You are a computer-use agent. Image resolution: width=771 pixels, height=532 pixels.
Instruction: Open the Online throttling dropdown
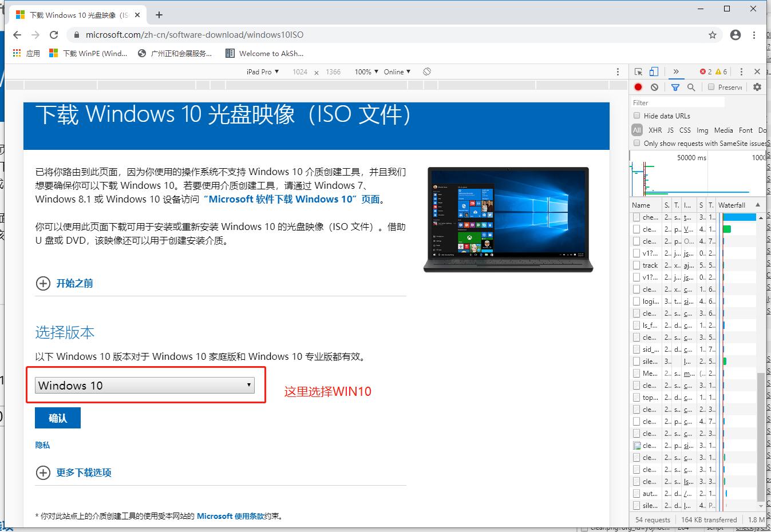click(397, 72)
